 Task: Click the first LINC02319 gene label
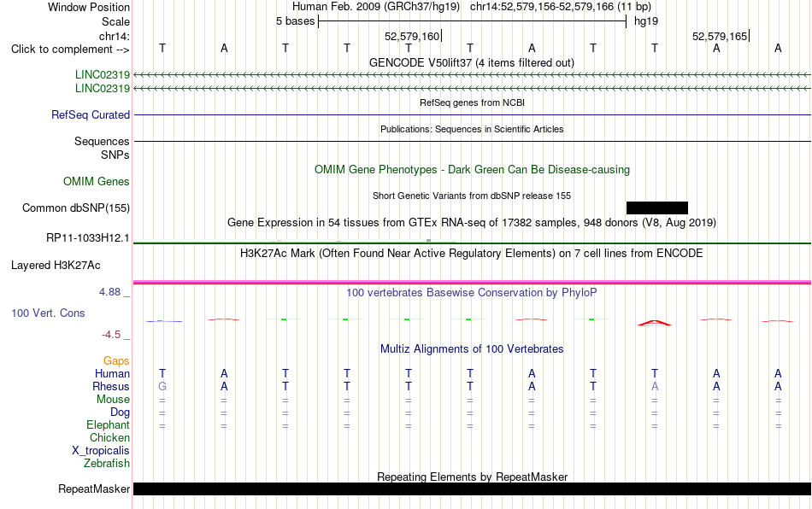click(103, 75)
